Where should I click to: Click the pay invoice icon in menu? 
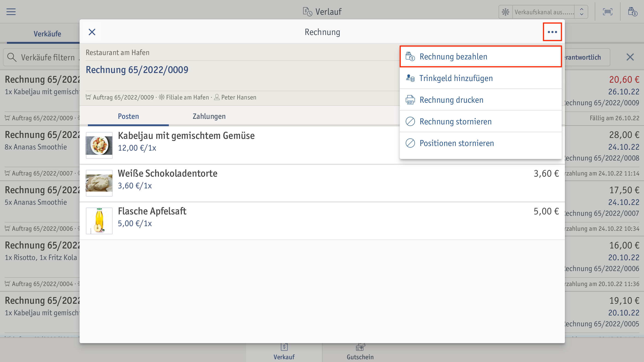[410, 57]
